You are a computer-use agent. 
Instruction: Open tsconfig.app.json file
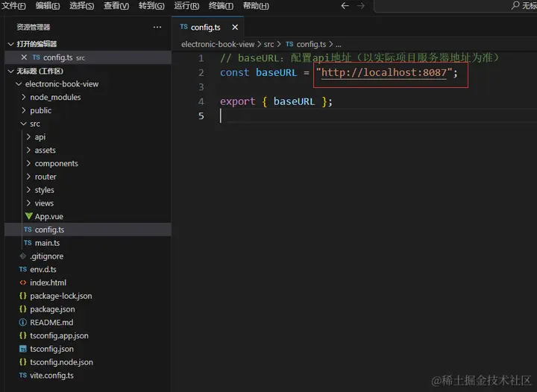pos(59,336)
